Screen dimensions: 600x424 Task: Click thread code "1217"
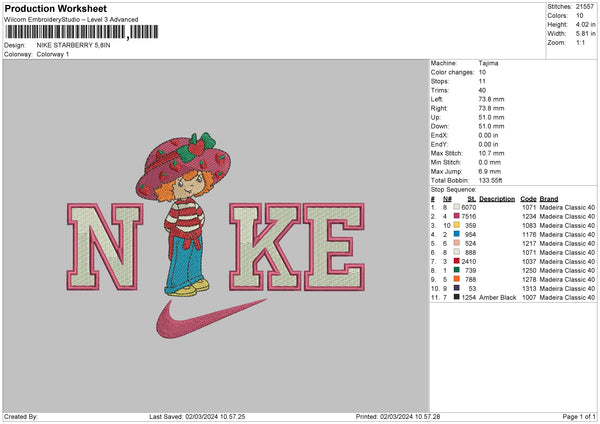coord(529,243)
